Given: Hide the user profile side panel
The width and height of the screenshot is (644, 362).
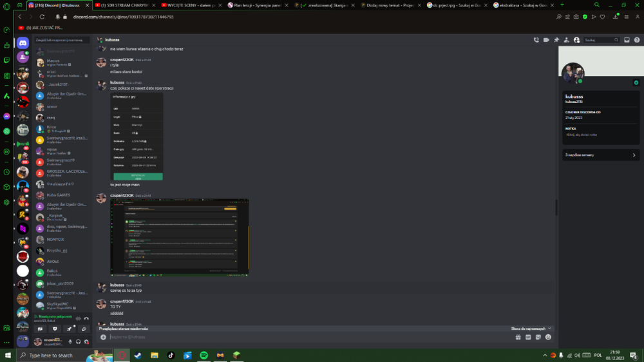Looking at the screenshot, I should coord(576,40).
